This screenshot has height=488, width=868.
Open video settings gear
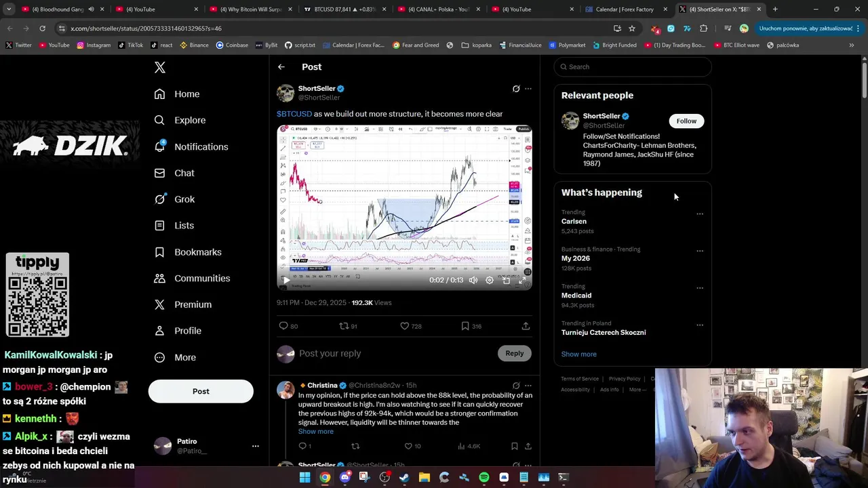490,280
